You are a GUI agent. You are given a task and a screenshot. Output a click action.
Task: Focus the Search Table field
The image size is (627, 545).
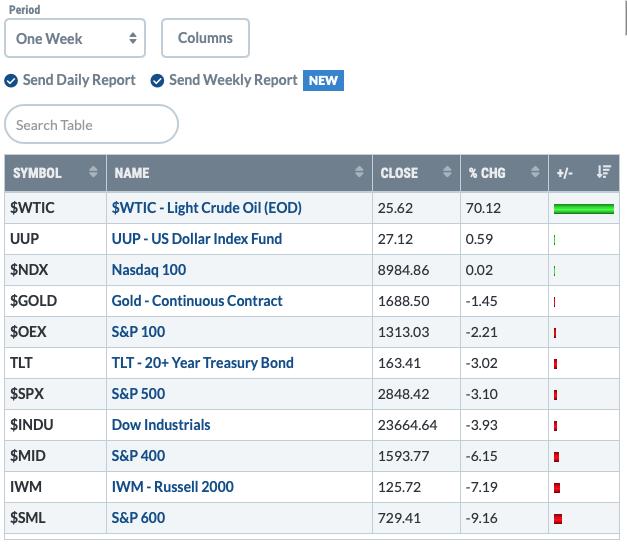coord(91,124)
